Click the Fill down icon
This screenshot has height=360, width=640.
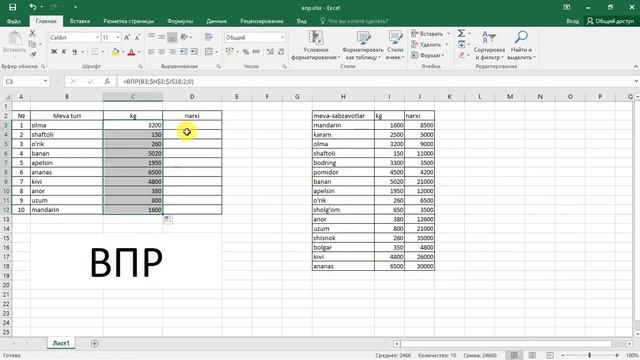click(461, 44)
